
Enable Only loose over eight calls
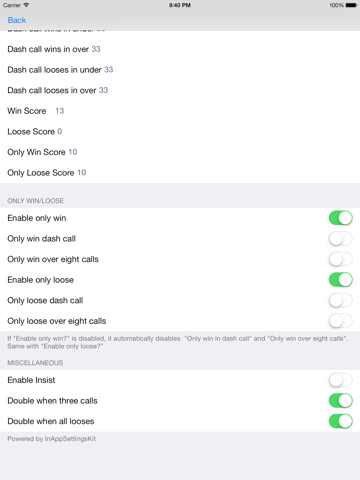340,321
